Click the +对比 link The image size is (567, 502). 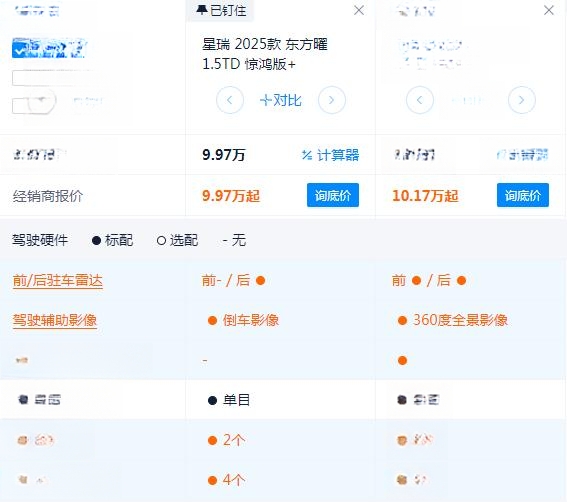281,100
